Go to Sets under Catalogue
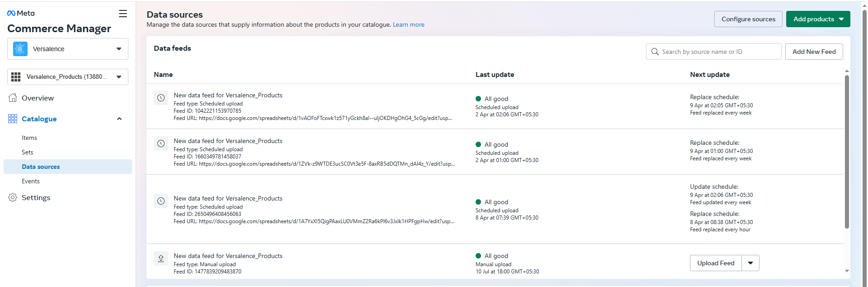The width and height of the screenshot is (868, 287). pyautogui.click(x=28, y=152)
